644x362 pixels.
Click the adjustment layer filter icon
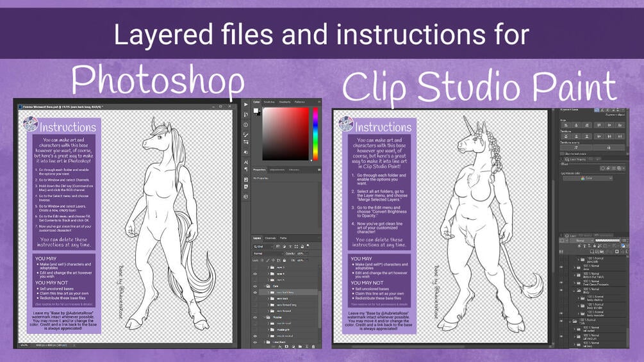pos(285,246)
